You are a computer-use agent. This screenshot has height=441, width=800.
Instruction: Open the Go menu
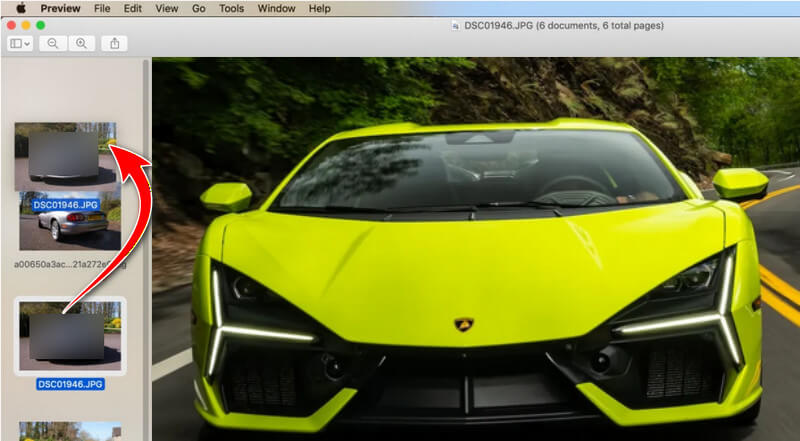click(198, 8)
